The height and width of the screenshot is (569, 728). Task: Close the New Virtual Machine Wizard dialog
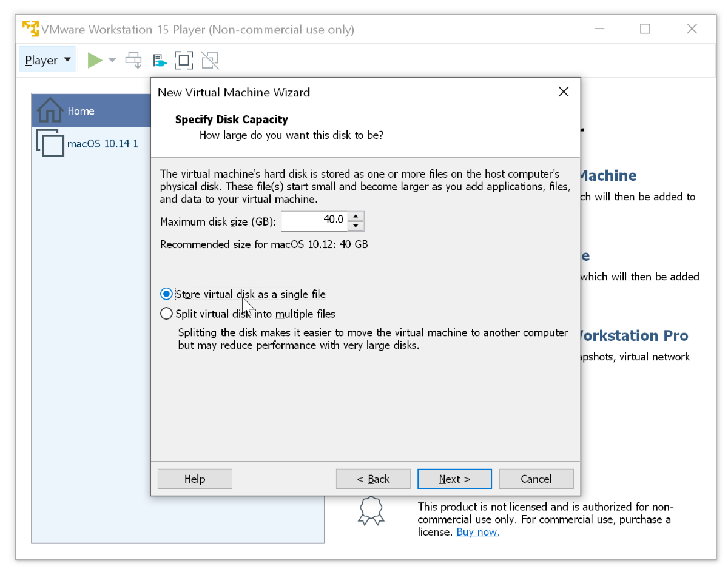tap(564, 92)
